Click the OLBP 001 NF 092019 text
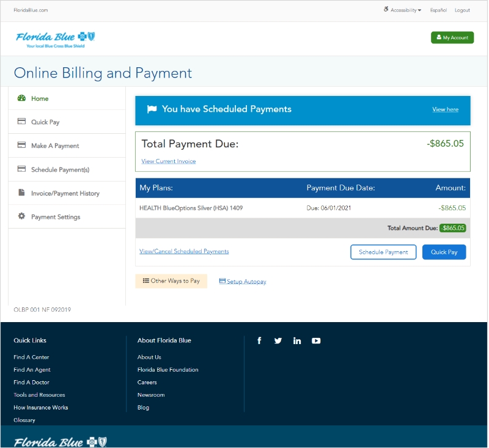Image resolution: width=489 pixels, height=448 pixels. point(42,310)
